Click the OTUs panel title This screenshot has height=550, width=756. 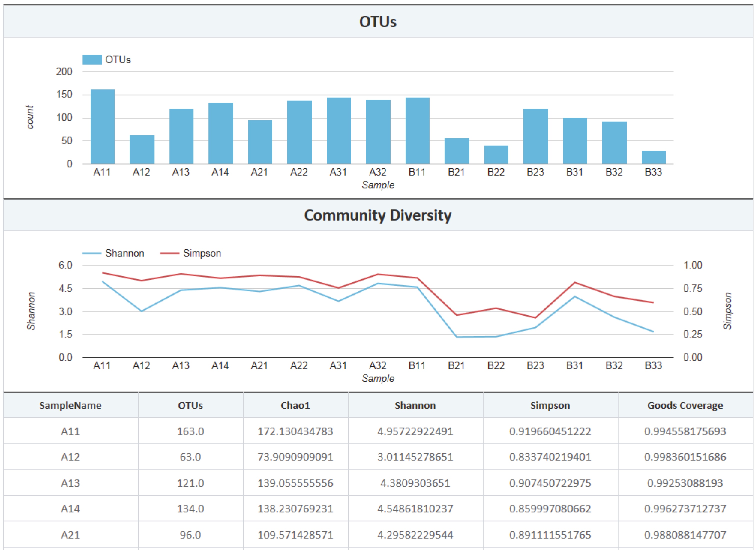coord(378,22)
